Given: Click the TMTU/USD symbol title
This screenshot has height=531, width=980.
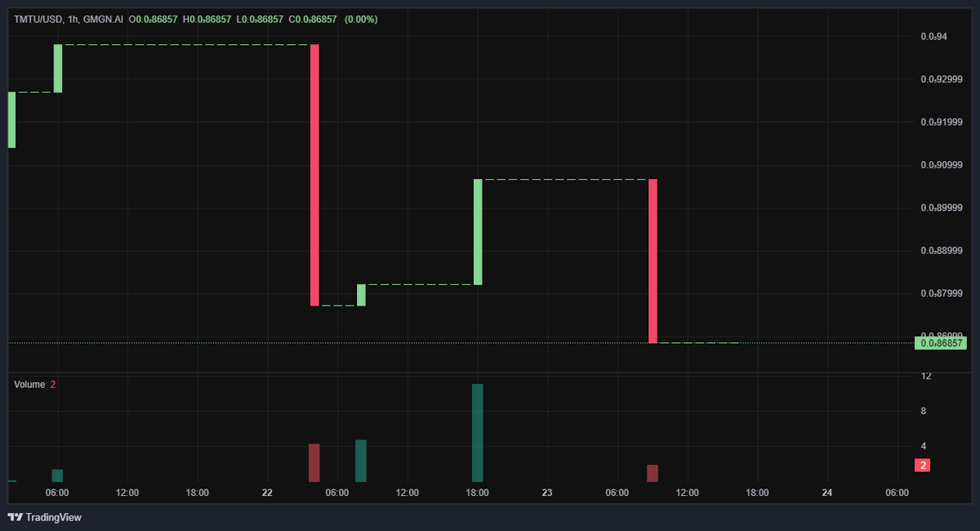Looking at the screenshot, I should point(39,18).
